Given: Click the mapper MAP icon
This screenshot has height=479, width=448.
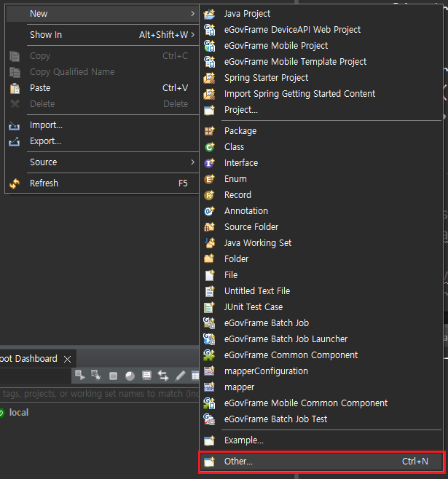Looking at the screenshot, I should point(209,387).
